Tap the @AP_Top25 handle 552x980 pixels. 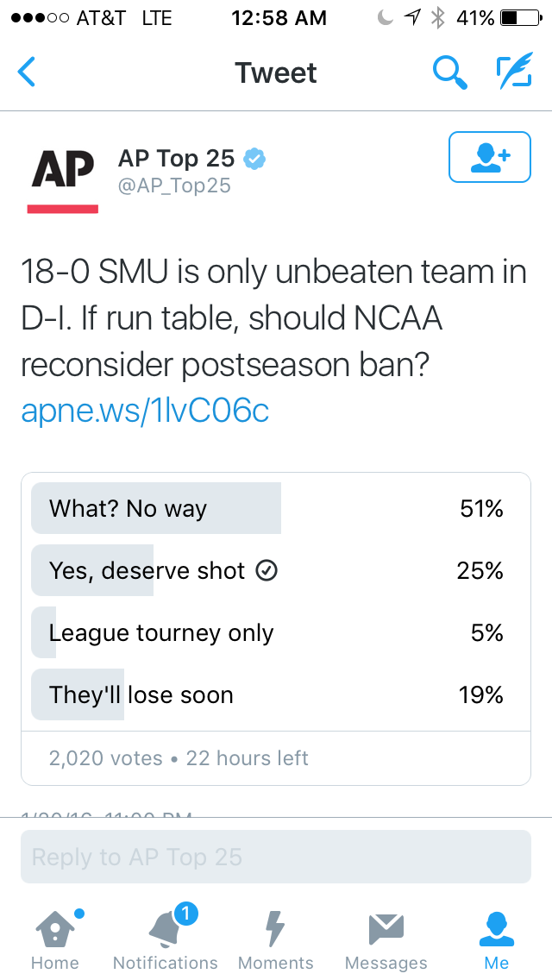click(174, 185)
